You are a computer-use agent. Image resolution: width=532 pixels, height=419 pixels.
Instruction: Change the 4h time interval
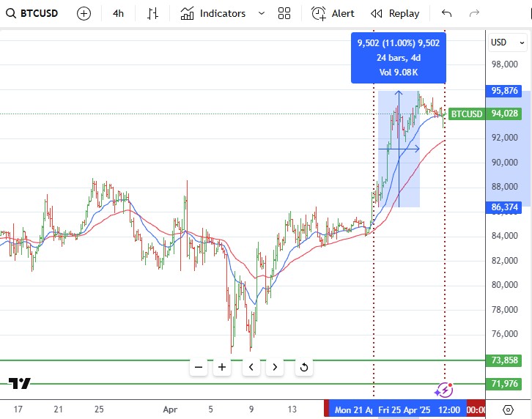point(118,14)
